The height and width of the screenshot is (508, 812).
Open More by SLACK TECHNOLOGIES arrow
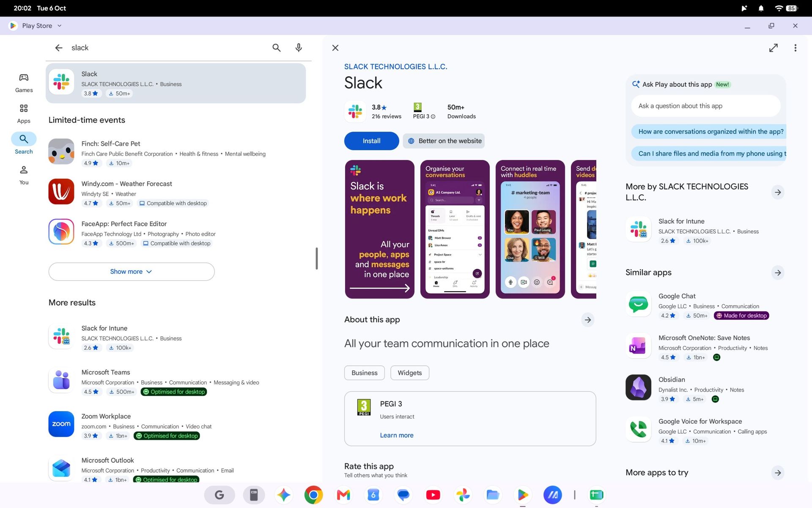coord(778,192)
